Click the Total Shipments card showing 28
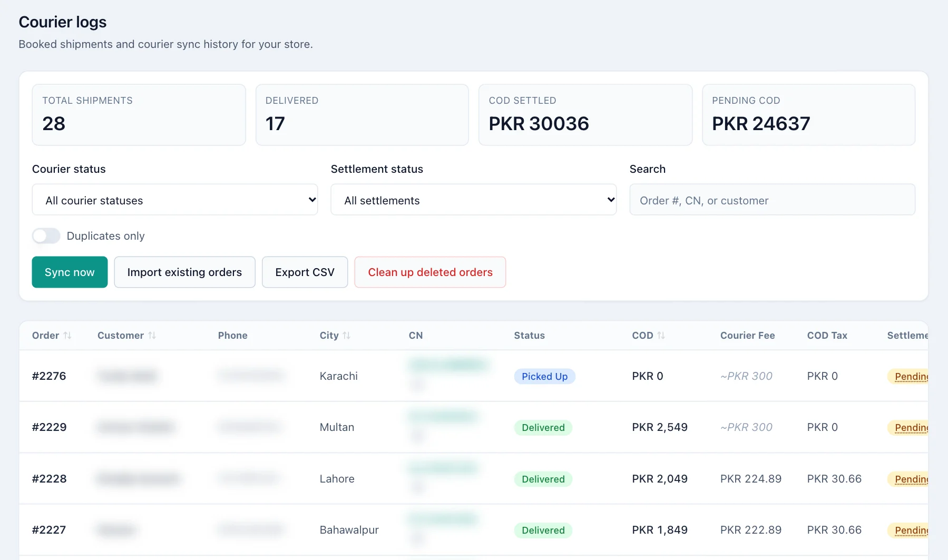 pyautogui.click(x=139, y=115)
